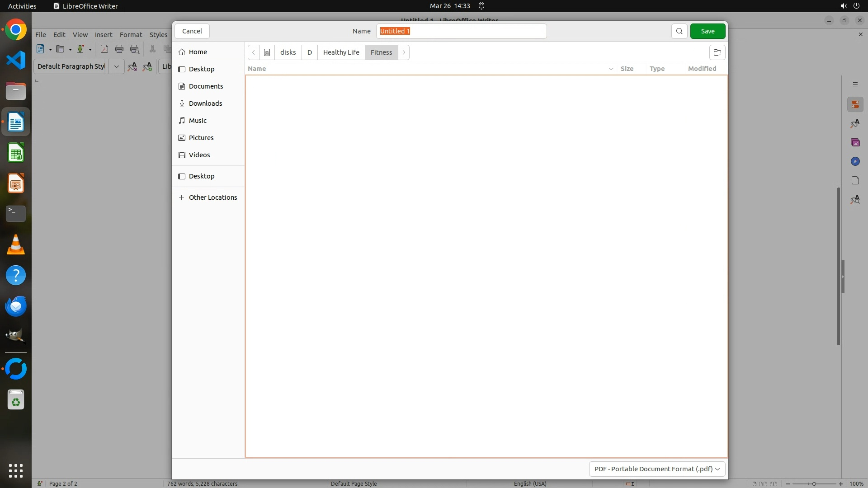Open sidebar Gallery panel icon
868x488 pixels.
tap(855, 143)
